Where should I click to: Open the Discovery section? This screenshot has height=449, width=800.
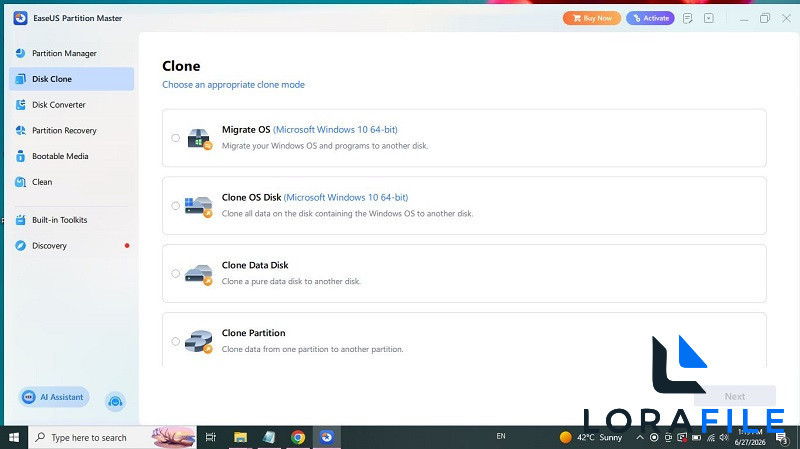71,245
